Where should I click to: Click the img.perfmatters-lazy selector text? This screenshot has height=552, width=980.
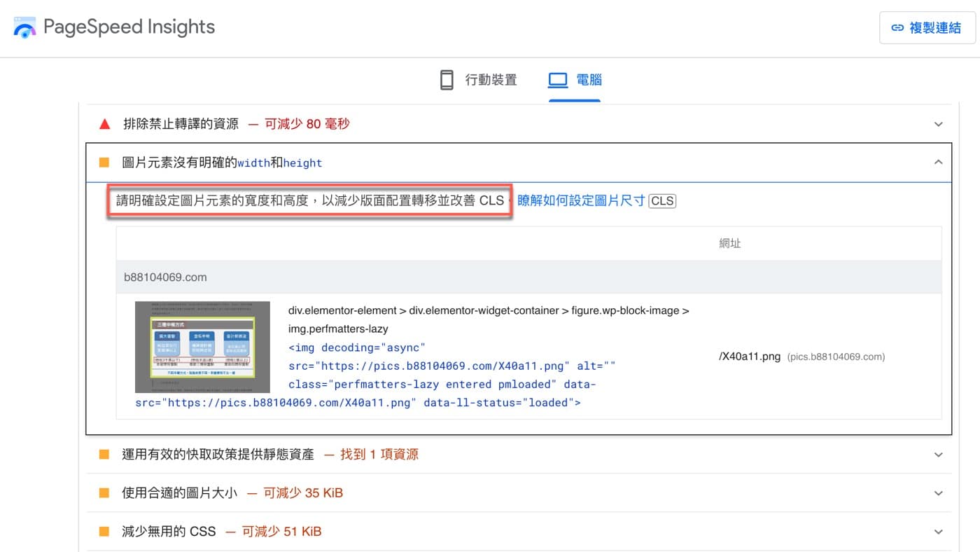[x=338, y=329]
